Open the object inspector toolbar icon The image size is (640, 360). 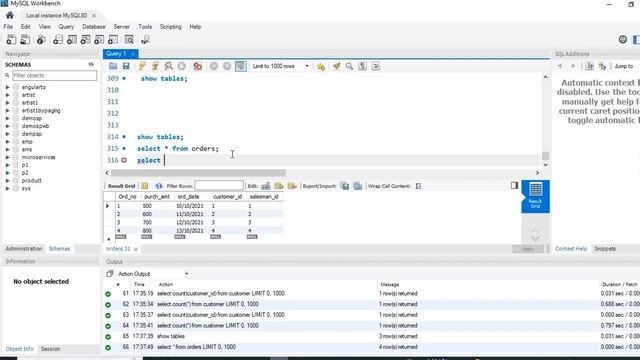41,40
